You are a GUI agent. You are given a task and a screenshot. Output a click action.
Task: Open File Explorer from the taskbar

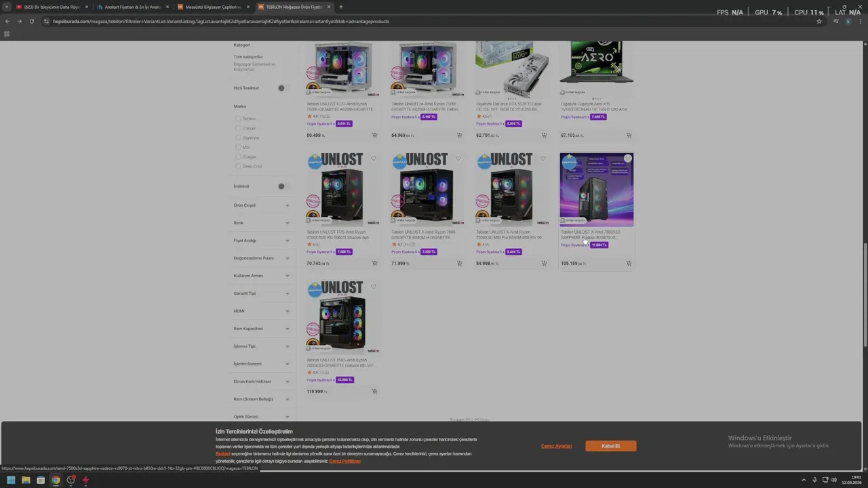(x=26, y=480)
